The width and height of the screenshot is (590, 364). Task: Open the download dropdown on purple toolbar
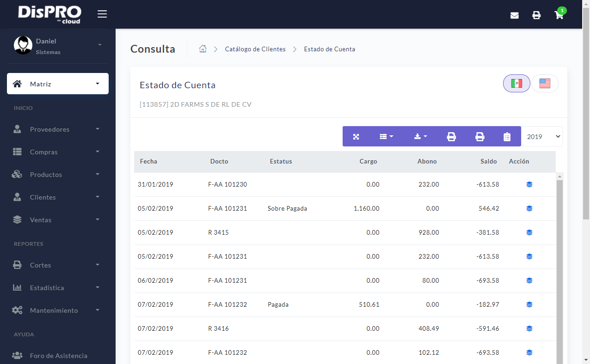[x=419, y=136]
